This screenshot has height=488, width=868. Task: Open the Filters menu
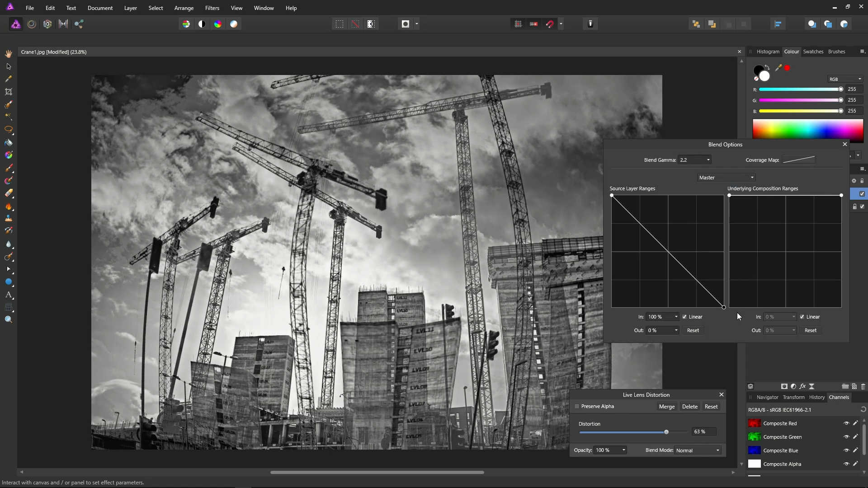click(x=212, y=8)
